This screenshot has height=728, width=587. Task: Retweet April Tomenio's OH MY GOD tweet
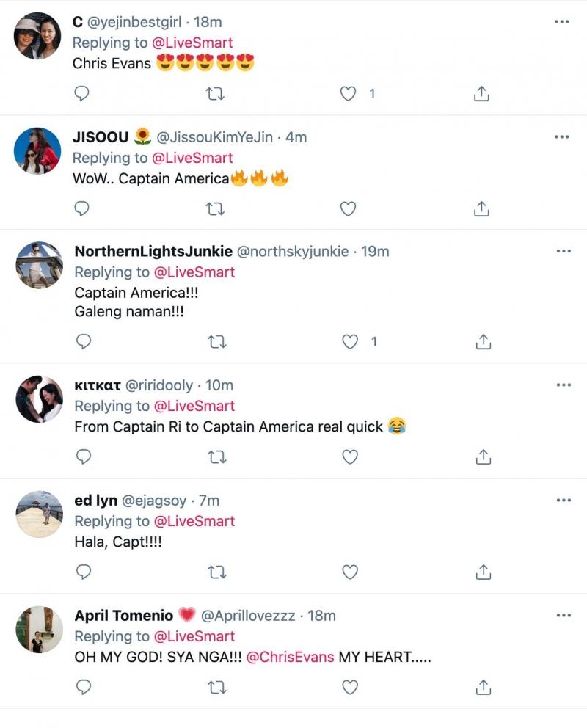(x=216, y=687)
